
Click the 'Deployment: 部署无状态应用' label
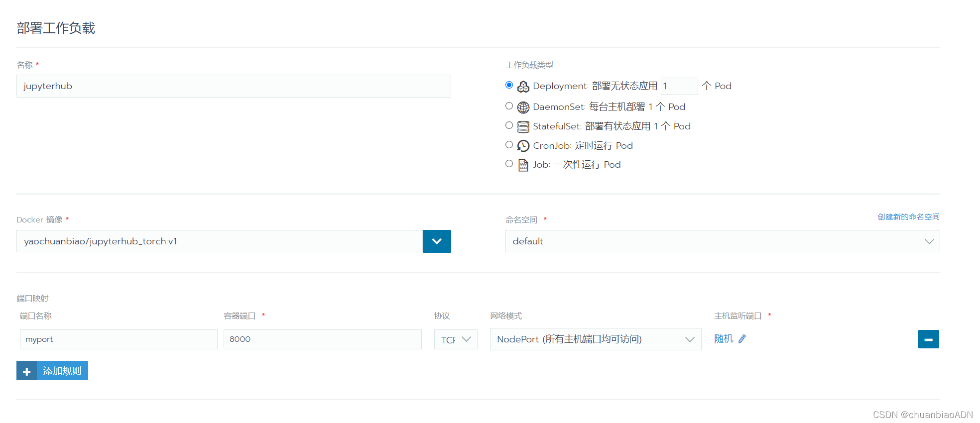[x=595, y=86]
